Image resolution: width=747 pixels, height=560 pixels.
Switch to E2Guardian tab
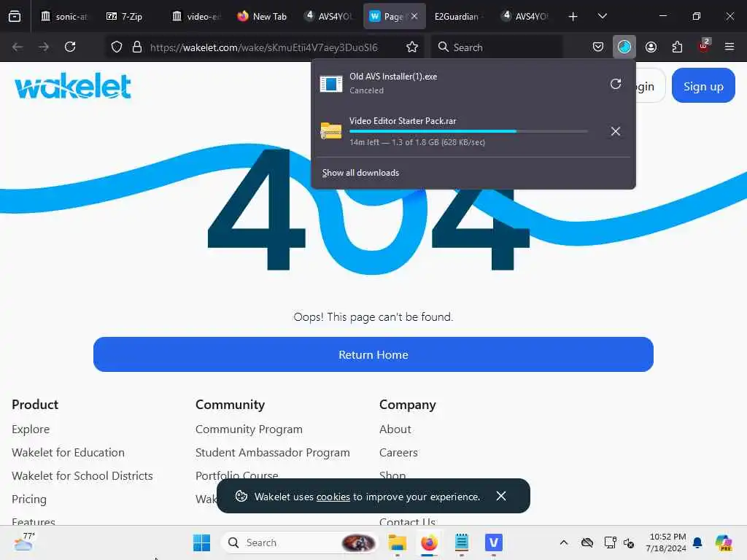click(458, 16)
